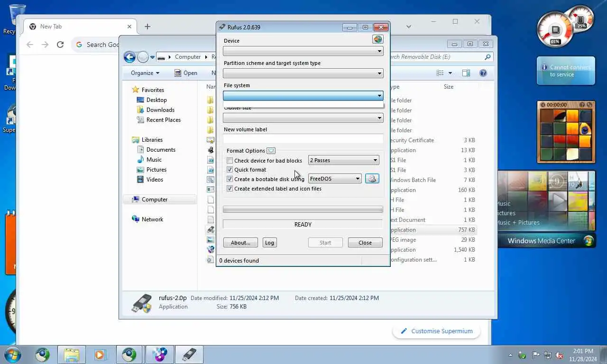Click File Explorer taskbar icon

72,355
